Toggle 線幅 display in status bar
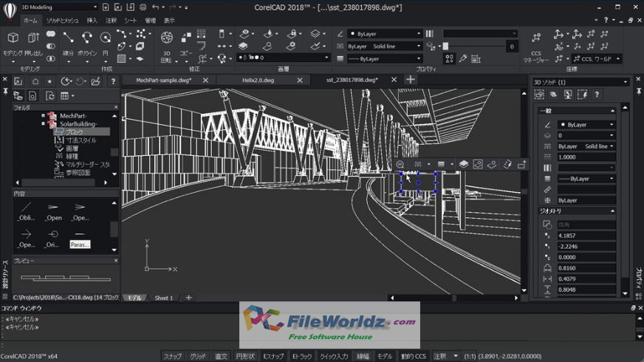Screen dimensions: 644x362 363,356
